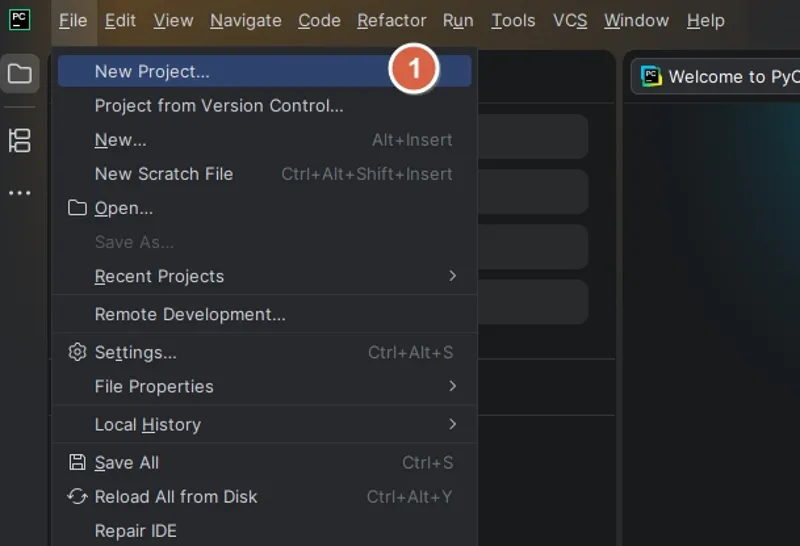This screenshot has height=546, width=800.
Task: Open the Window menu
Action: click(x=637, y=20)
